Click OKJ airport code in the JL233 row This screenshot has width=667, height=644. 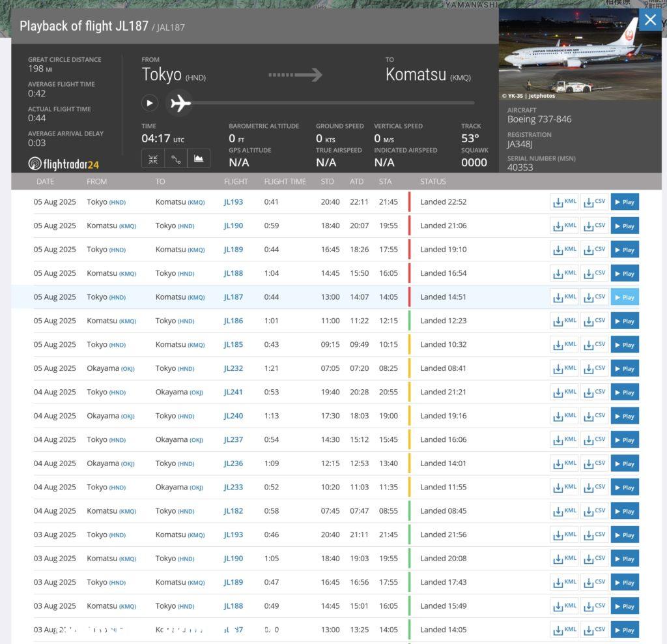pyautogui.click(x=196, y=488)
